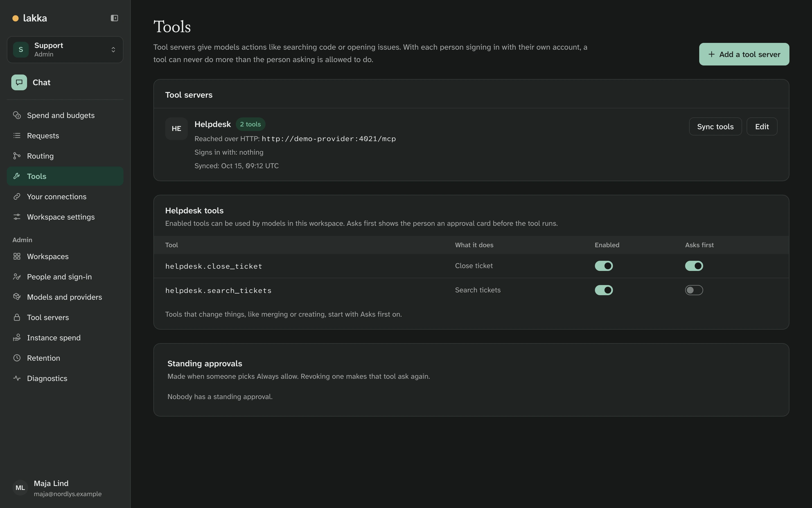Image resolution: width=812 pixels, height=508 pixels.
Task: Open the Maja Lind user profile
Action: (65, 488)
